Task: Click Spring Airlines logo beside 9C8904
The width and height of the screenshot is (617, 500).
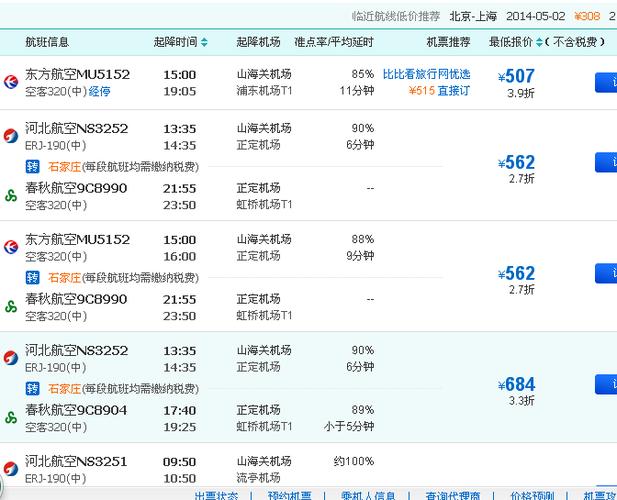Action: pos(11,417)
